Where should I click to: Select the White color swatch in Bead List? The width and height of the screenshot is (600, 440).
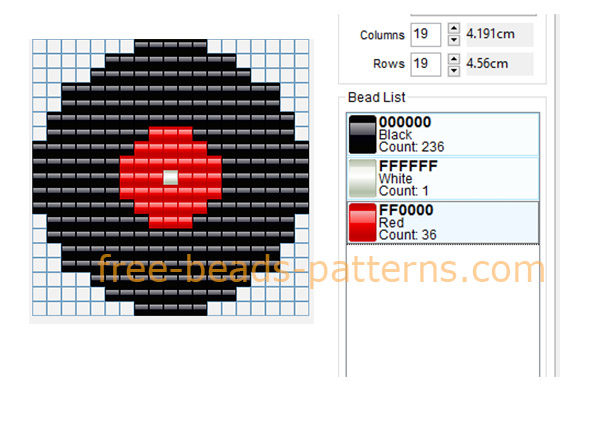click(x=362, y=178)
